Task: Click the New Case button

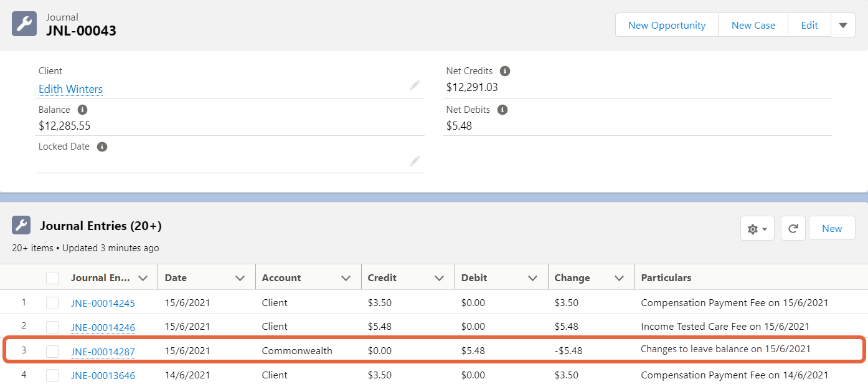Action: (753, 26)
